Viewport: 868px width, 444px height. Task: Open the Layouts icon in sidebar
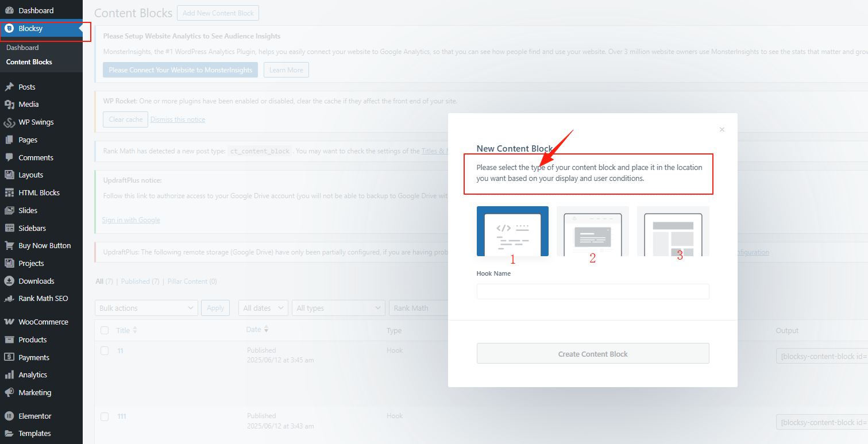tap(9, 175)
